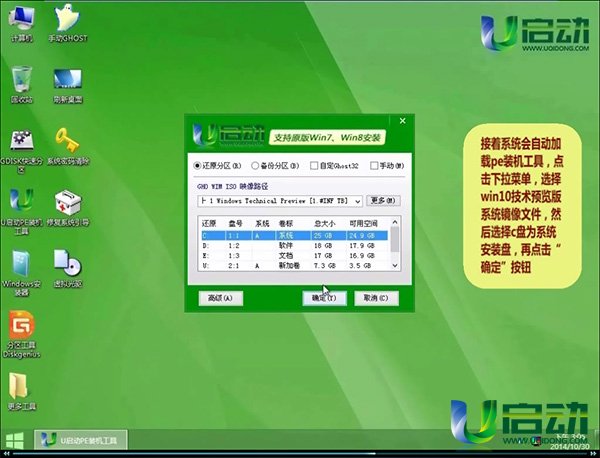
Task: Click the 刷新桌面 desktop icon
Action: pyautogui.click(x=68, y=86)
